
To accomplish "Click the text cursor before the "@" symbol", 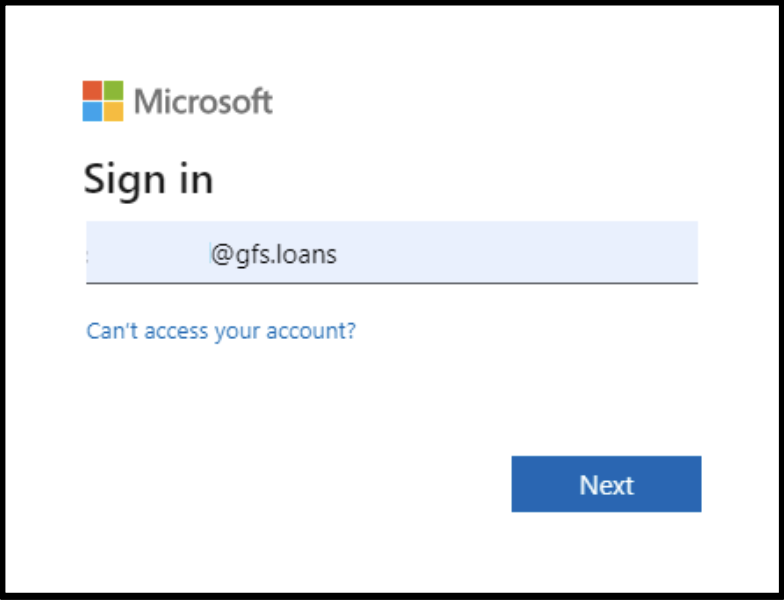I will (x=210, y=255).
